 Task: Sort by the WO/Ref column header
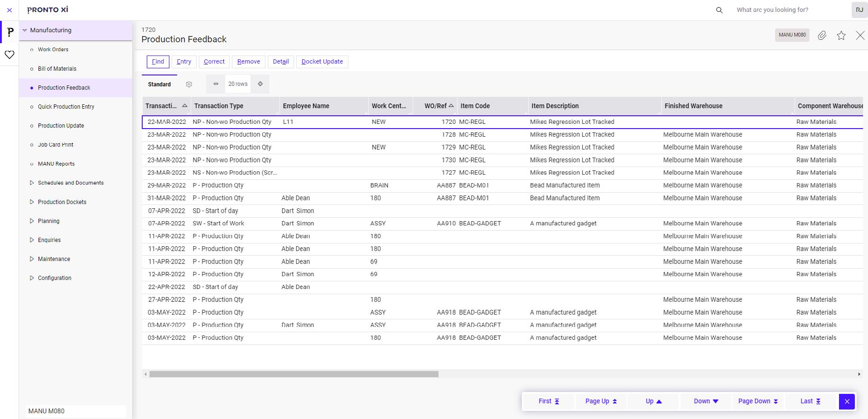(435, 106)
